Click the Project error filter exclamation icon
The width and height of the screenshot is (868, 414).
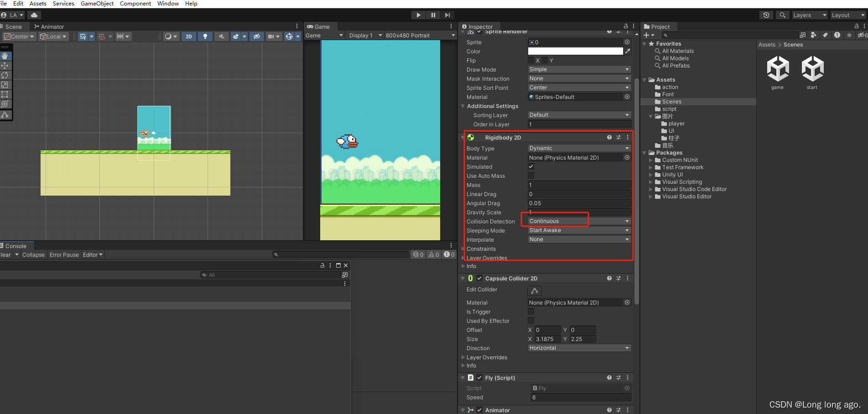(x=837, y=35)
